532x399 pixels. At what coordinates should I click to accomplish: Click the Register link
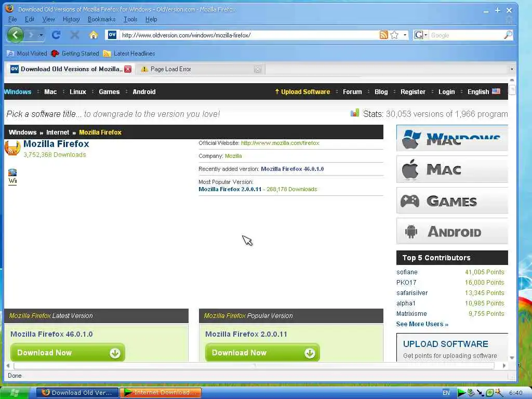coord(413,91)
